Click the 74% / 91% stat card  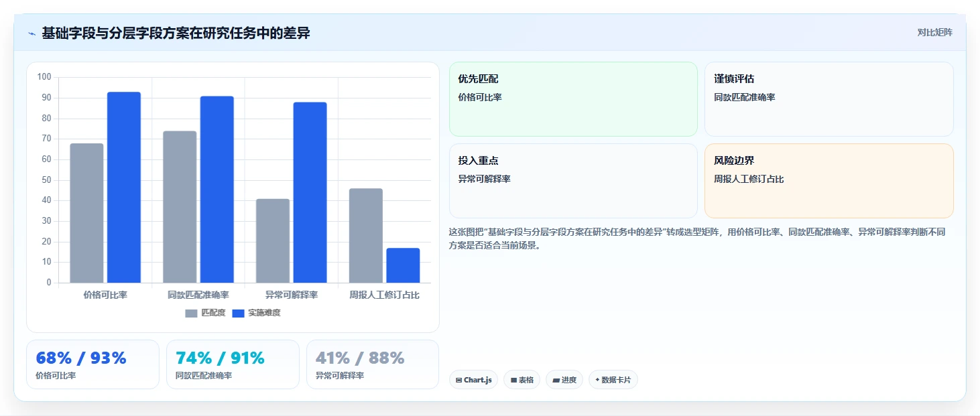click(233, 364)
